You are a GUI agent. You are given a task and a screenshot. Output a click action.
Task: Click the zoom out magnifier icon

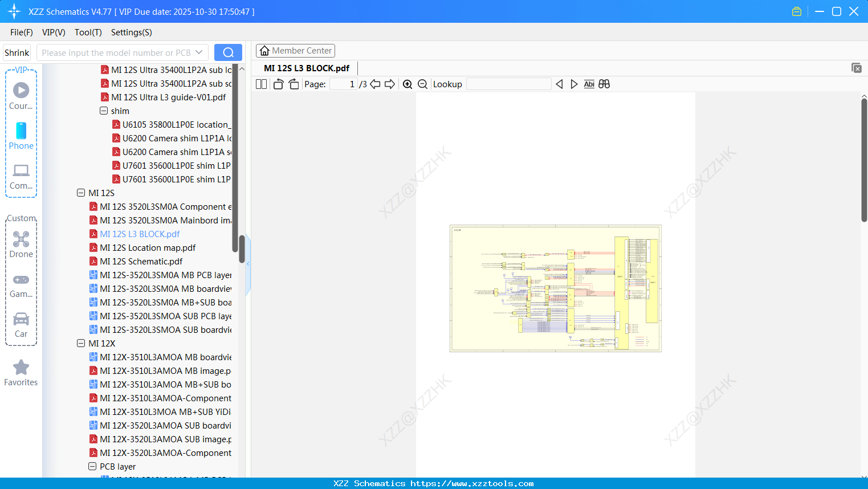coord(423,84)
